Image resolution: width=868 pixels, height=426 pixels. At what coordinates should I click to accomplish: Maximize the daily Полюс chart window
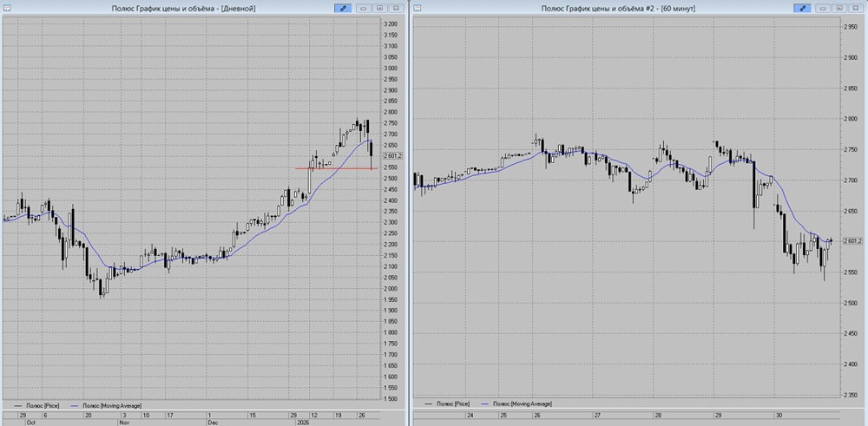pyautogui.click(x=380, y=9)
